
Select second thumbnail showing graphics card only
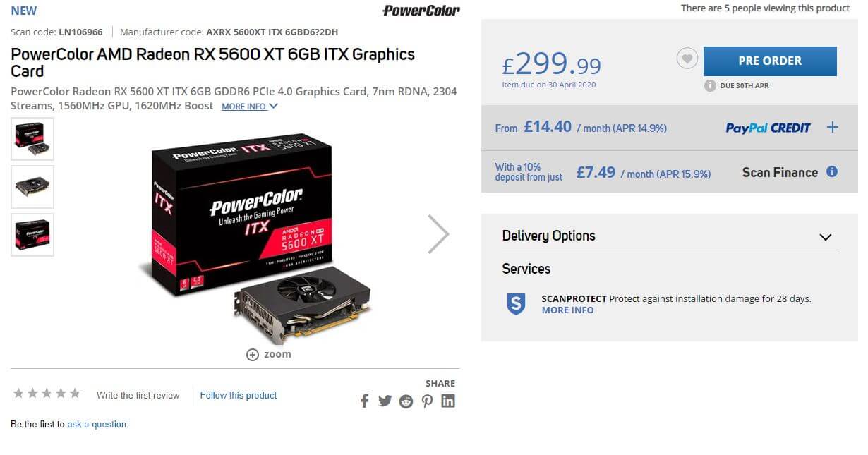(x=32, y=186)
